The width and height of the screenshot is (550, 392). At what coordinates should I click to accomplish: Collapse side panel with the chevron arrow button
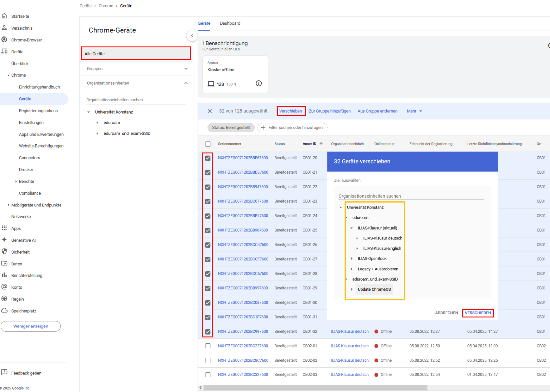[x=192, y=36]
